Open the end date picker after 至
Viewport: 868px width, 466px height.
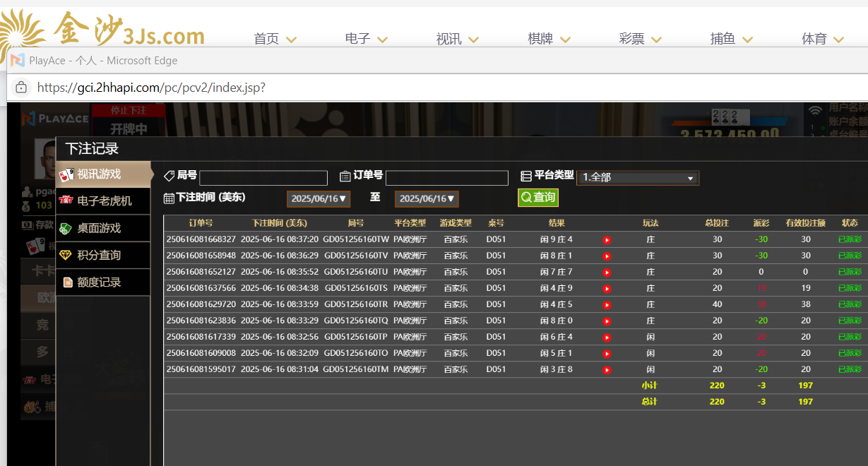pyautogui.click(x=427, y=199)
